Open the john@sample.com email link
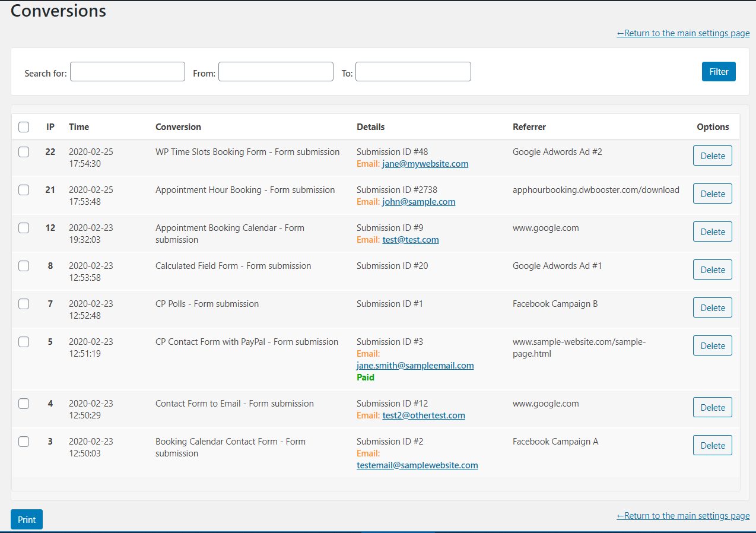756x533 pixels. 418,202
